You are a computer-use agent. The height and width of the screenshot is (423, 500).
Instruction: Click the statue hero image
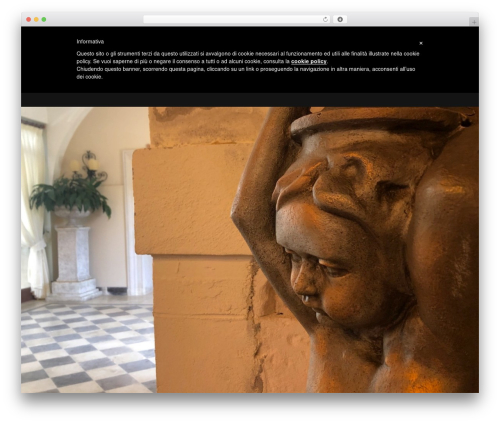tap(250, 250)
